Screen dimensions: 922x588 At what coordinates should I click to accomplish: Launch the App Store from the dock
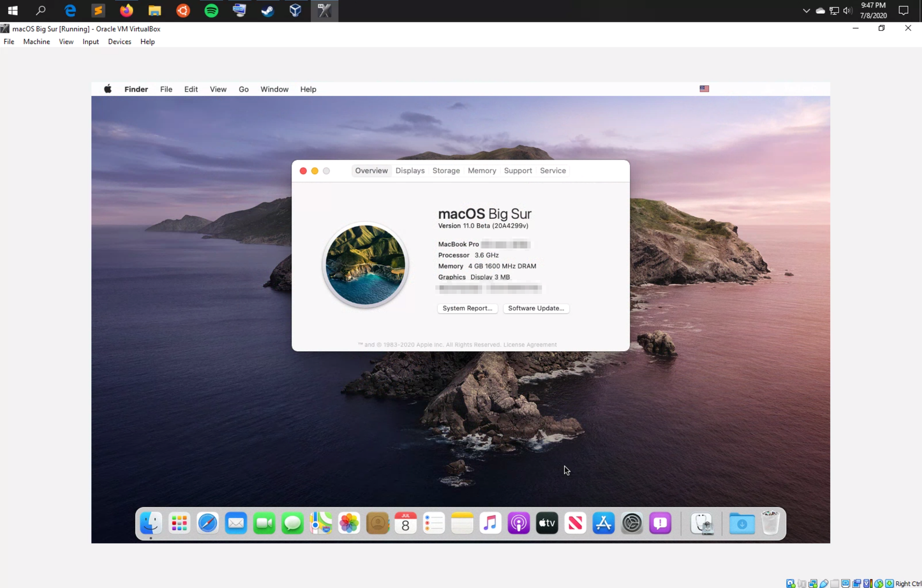[603, 523]
